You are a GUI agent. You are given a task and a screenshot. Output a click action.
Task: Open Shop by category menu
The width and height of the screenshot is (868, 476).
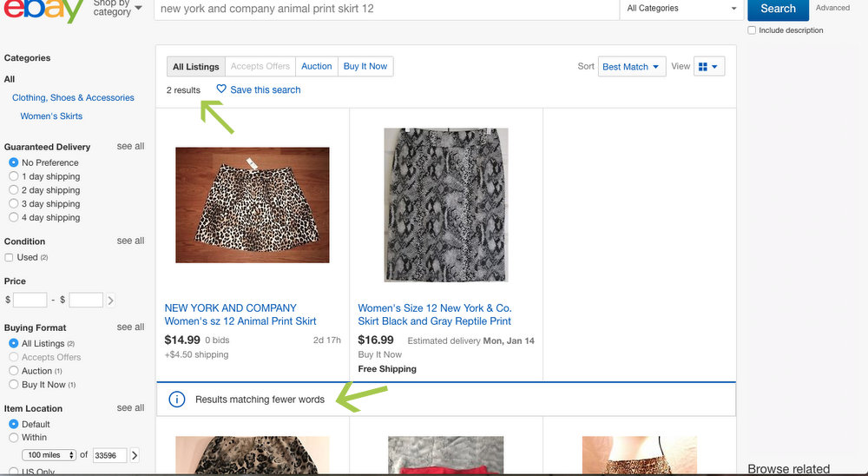click(x=117, y=8)
